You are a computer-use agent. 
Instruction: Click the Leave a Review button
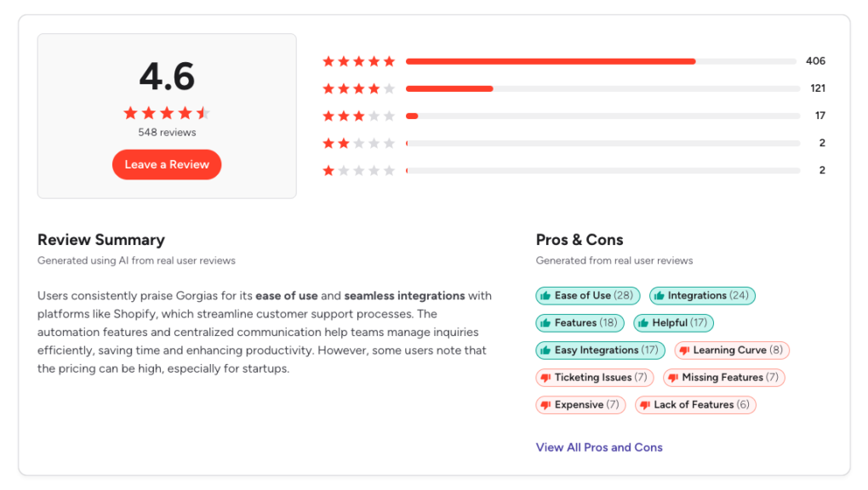pos(167,164)
